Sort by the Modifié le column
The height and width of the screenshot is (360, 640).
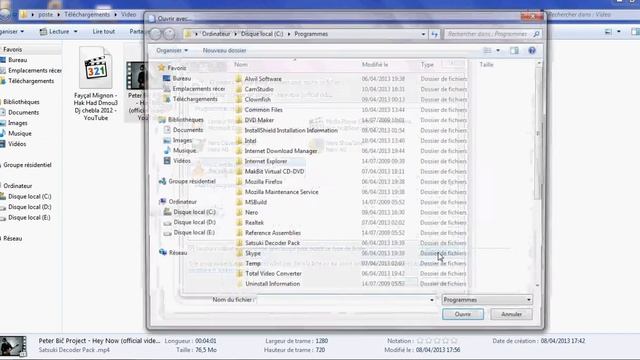point(375,64)
